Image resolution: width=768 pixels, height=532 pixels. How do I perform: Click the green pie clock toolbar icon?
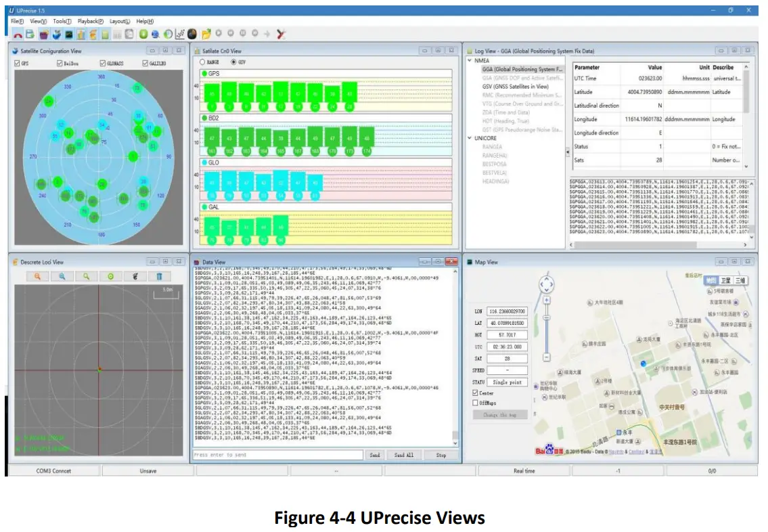168,34
